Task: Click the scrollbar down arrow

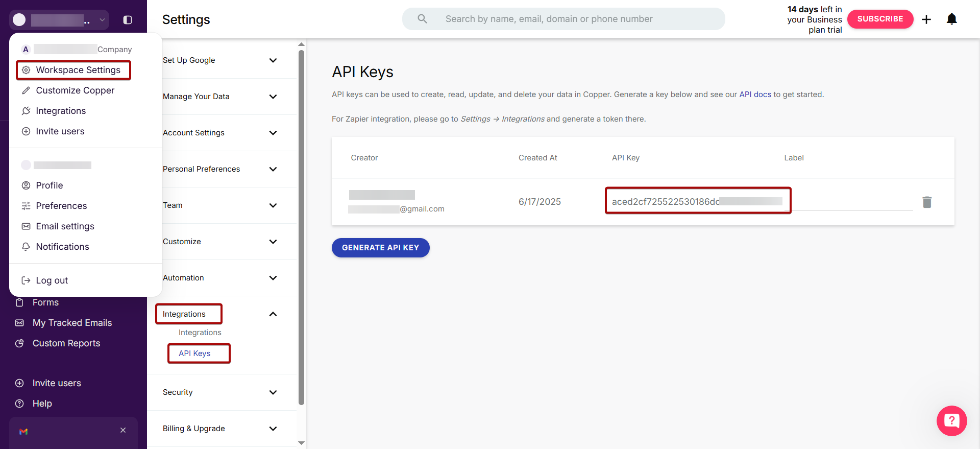Action: [301, 443]
